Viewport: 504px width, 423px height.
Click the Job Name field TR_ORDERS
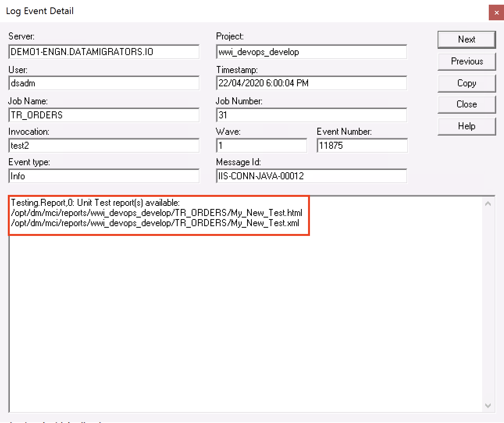104,115
